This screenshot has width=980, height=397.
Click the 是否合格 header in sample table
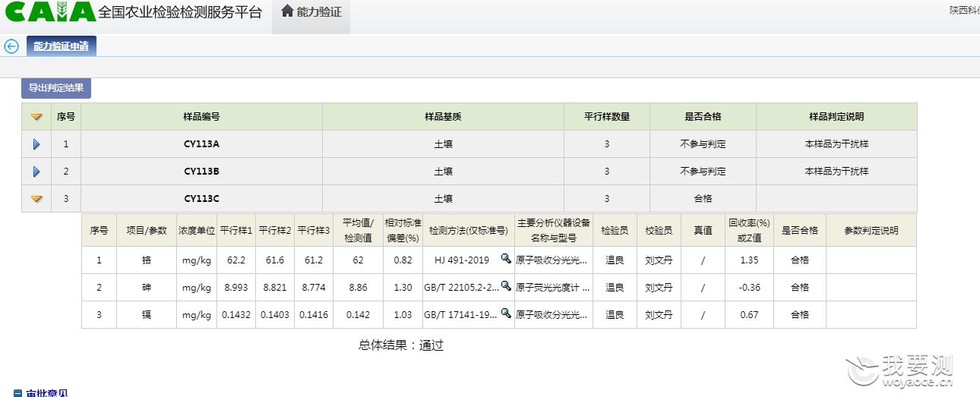click(x=703, y=117)
